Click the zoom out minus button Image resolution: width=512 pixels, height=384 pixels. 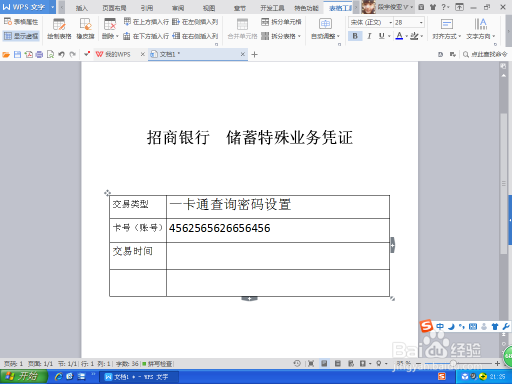tap(419, 363)
